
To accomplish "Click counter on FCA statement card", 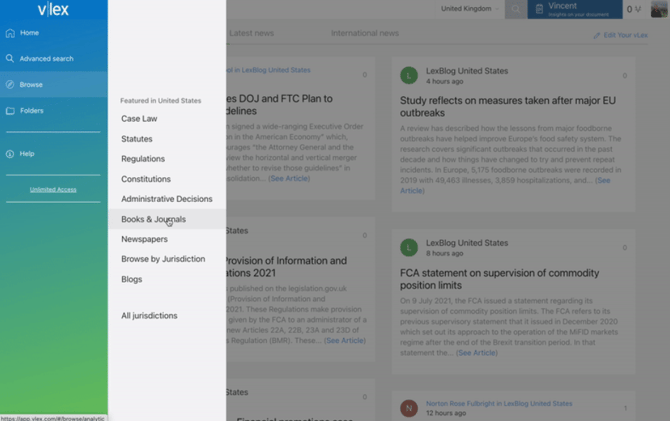I will [625, 248].
